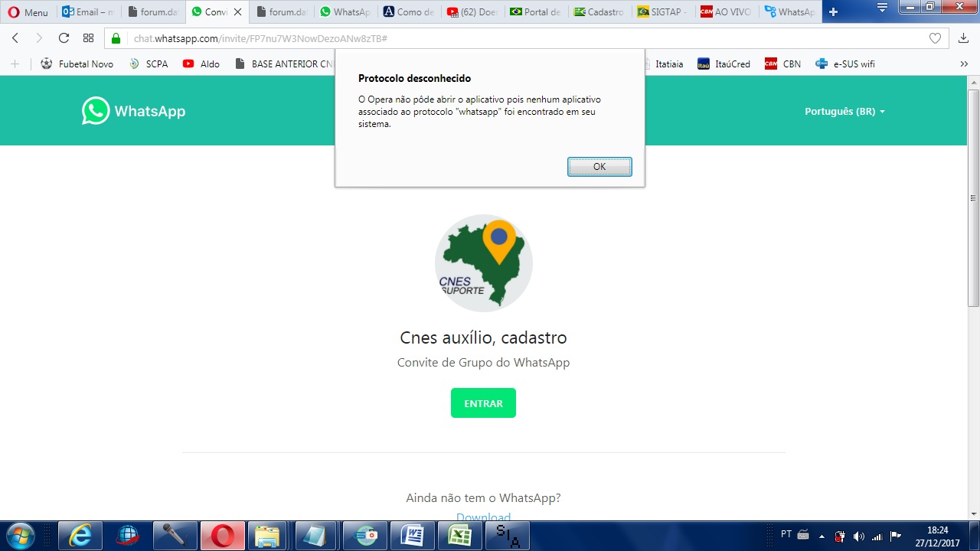Go back with the browser back arrow

(15, 38)
